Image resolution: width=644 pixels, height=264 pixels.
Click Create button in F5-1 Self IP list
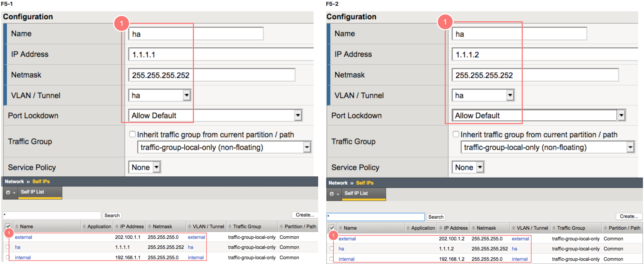point(305,215)
